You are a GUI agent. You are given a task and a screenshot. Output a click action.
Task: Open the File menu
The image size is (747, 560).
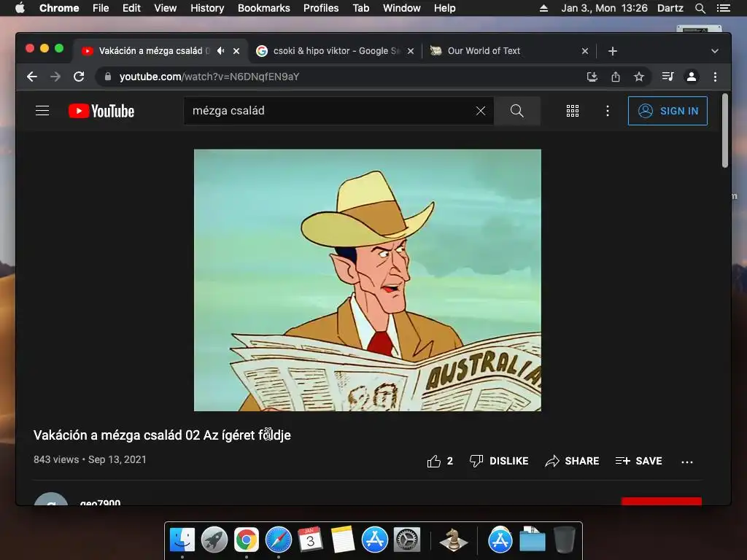(x=101, y=8)
